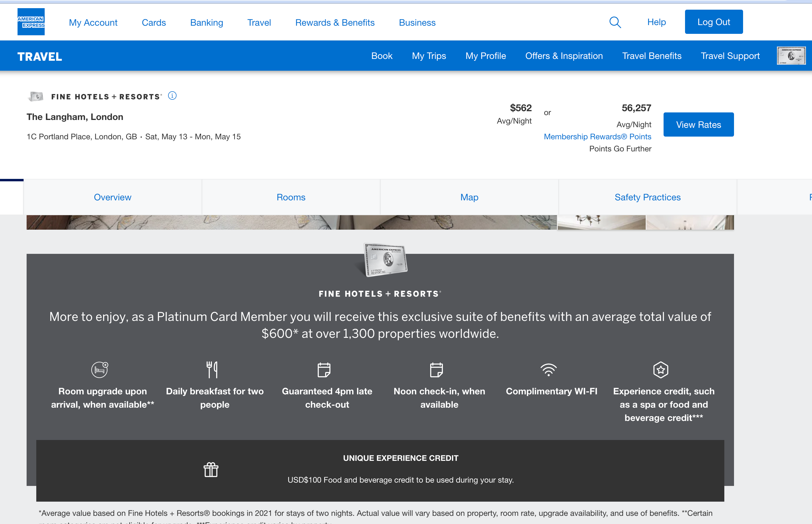Open Rewards & Benefits menu

click(335, 22)
